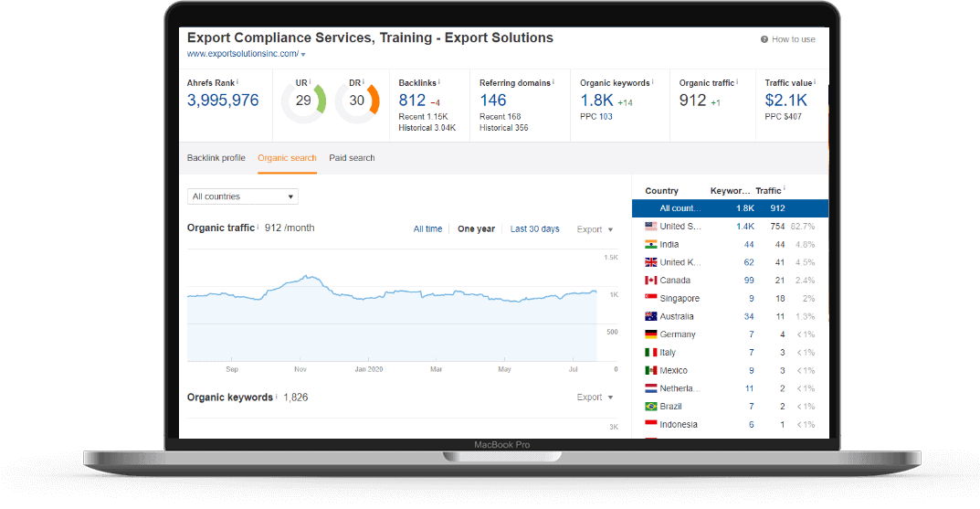Click the Germany flag icon
Viewport: 980px width, 509px height.
click(650, 334)
